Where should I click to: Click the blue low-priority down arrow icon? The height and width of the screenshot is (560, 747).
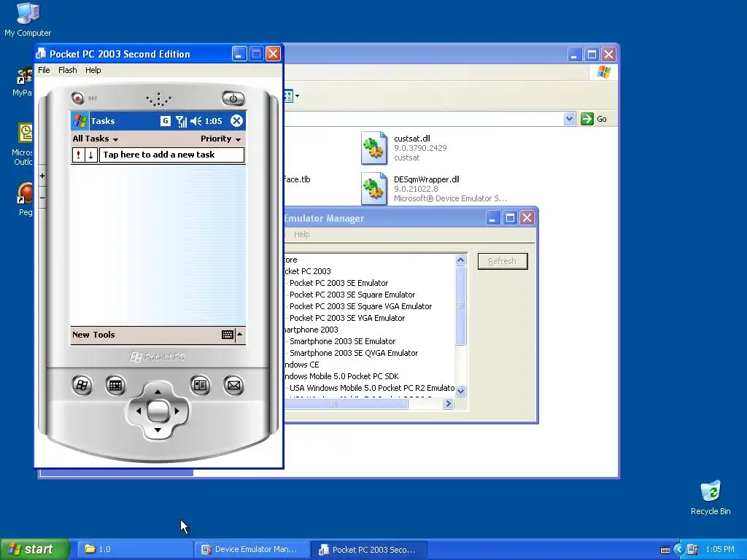(x=91, y=155)
